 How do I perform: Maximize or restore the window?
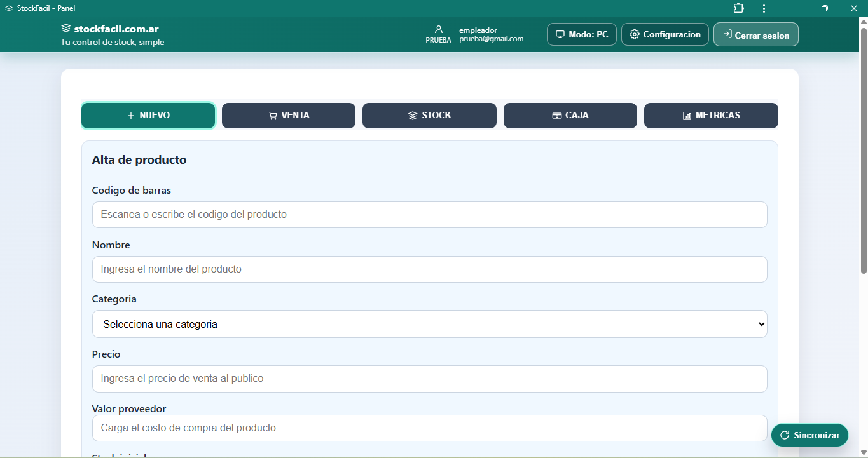(825, 8)
